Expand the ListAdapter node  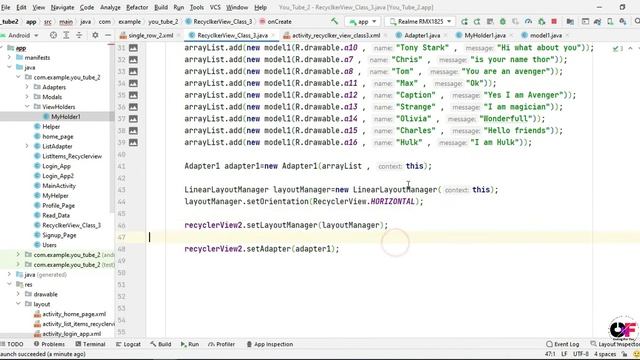coord(27,146)
